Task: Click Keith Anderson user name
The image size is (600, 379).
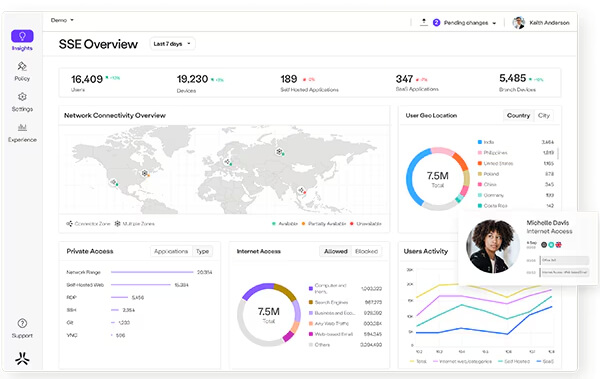Action: (x=549, y=23)
